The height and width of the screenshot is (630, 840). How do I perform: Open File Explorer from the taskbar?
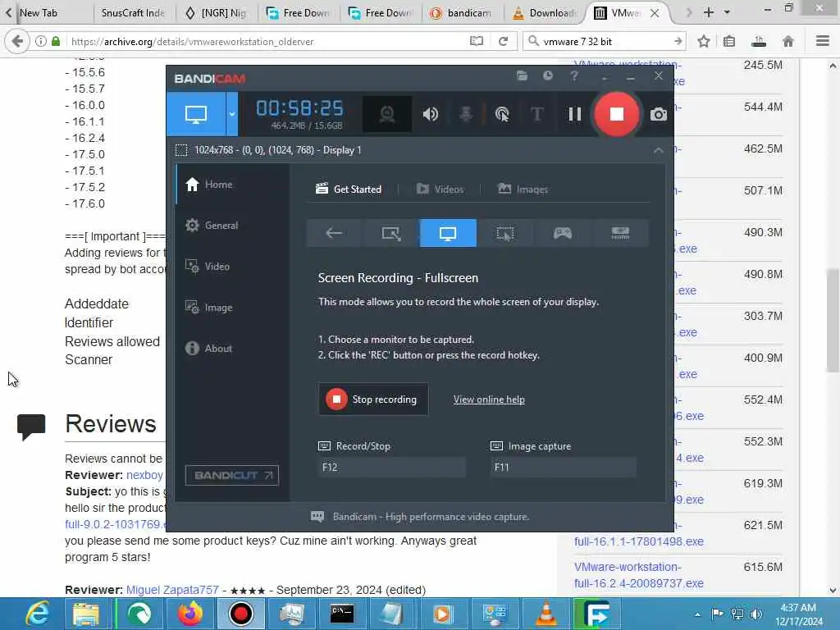coord(85,614)
